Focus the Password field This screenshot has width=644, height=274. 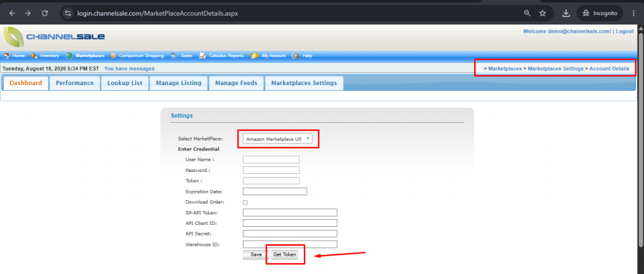271,170
